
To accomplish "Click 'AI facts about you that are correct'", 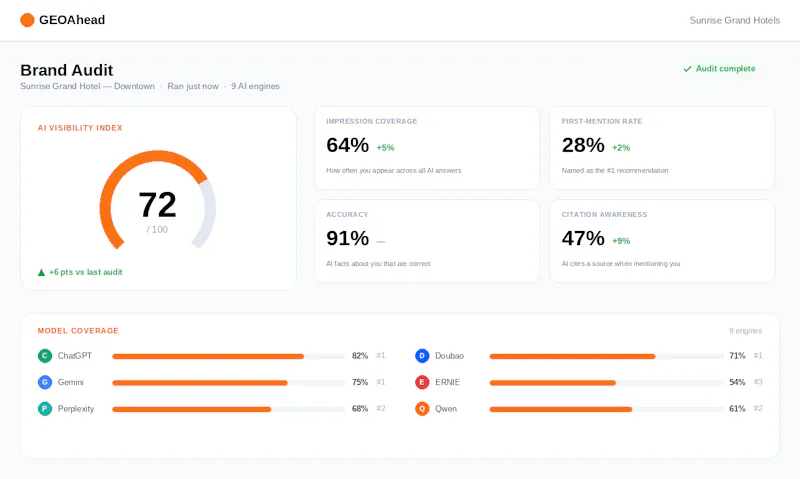I will click(378, 264).
